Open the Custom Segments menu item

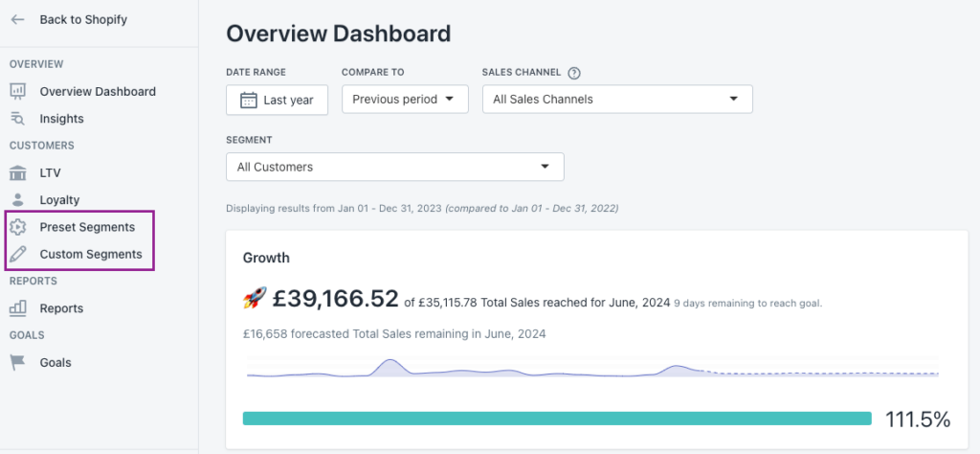91,254
